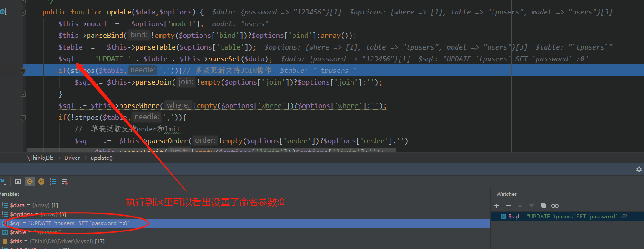Click the $this->model assignment line
The height and width of the screenshot is (249, 644).
[x=131, y=23]
